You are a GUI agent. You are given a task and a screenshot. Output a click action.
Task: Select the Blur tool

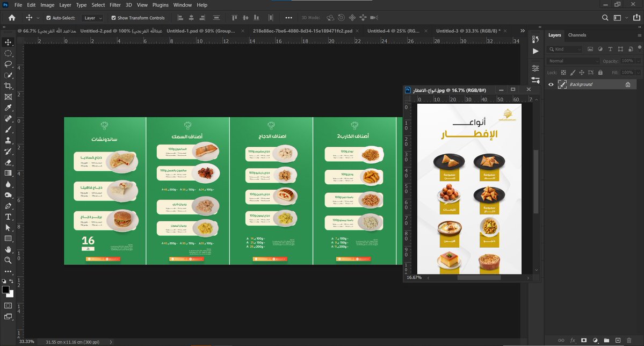click(x=8, y=184)
